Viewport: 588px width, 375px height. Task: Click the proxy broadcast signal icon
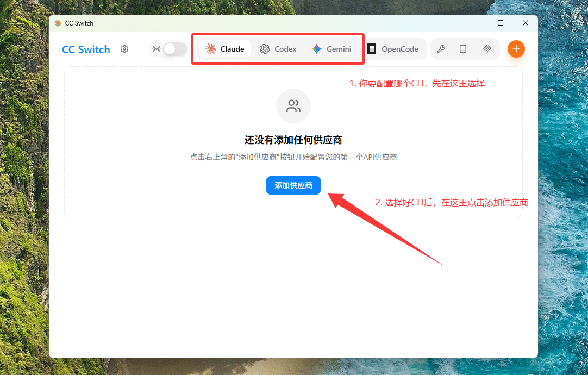[x=157, y=49]
